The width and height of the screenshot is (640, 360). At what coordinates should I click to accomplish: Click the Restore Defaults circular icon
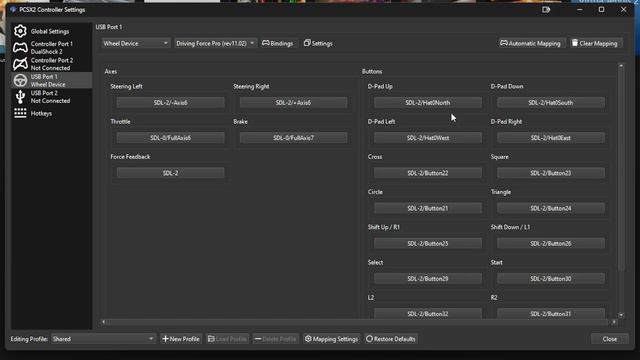click(x=369, y=339)
